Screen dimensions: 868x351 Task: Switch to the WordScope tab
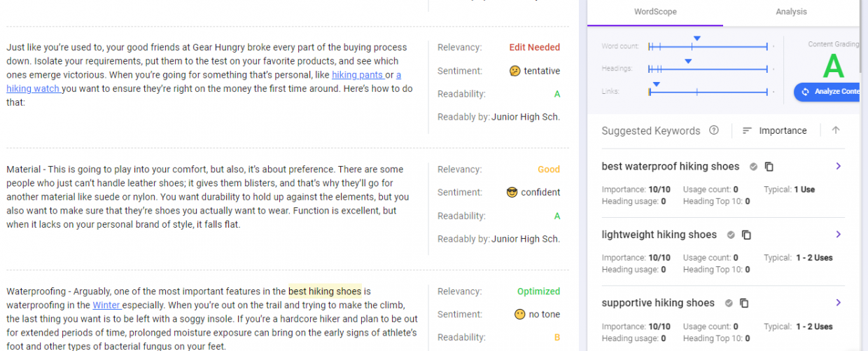[655, 12]
